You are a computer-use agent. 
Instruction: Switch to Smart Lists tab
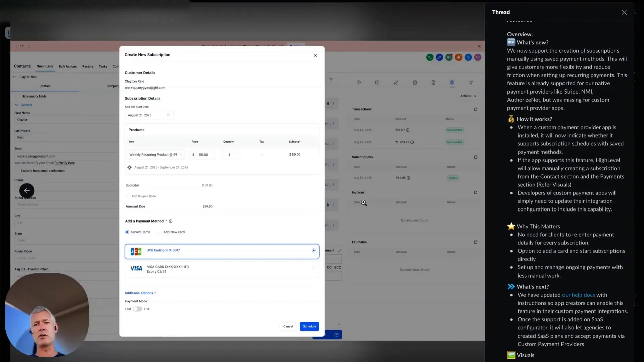pyautogui.click(x=45, y=66)
